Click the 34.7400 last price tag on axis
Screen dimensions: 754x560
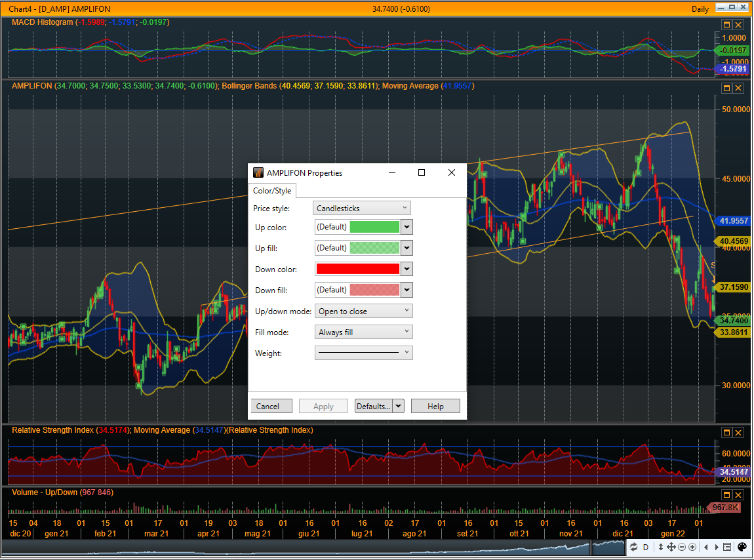point(733,321)
